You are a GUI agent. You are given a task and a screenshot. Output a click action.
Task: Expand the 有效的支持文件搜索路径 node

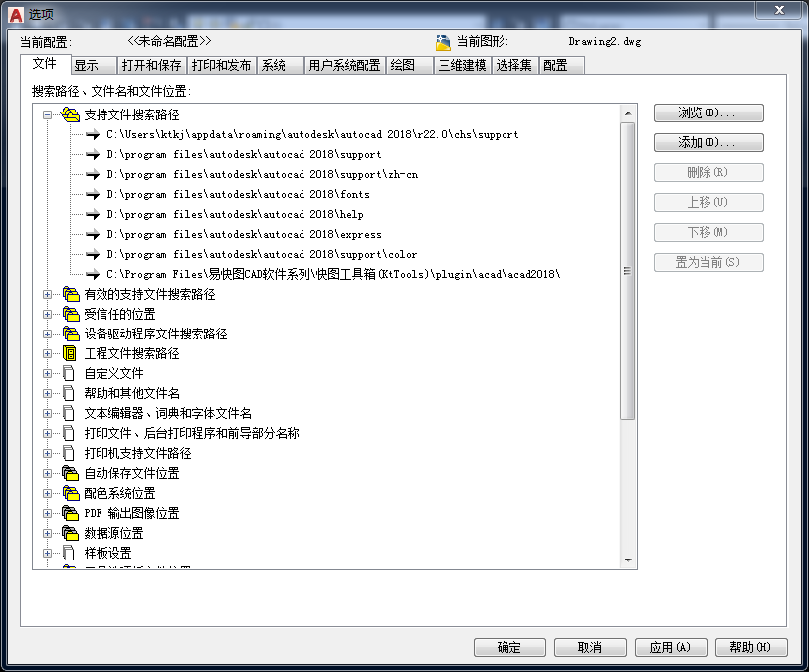[x=47, y=294]
